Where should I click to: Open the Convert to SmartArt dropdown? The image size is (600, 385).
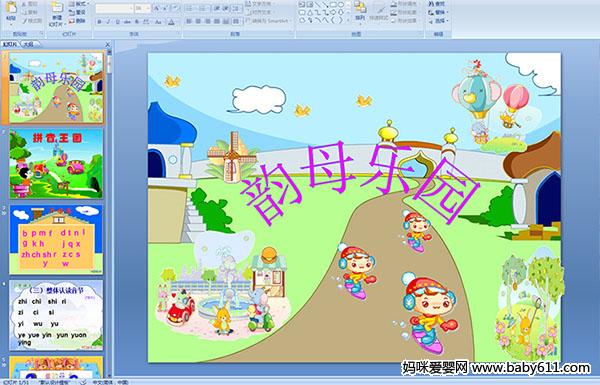pyautogui.click(x=269, y=21)
